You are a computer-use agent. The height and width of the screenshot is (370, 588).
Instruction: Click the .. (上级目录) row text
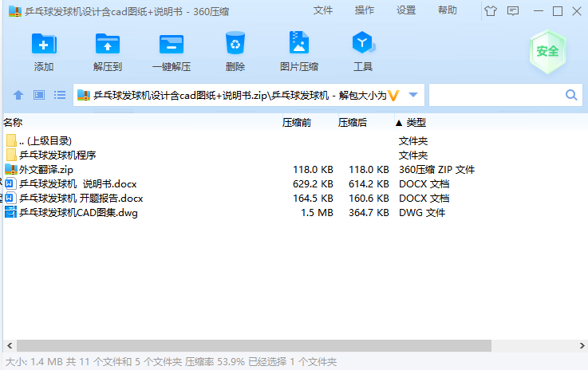[45, 141]
